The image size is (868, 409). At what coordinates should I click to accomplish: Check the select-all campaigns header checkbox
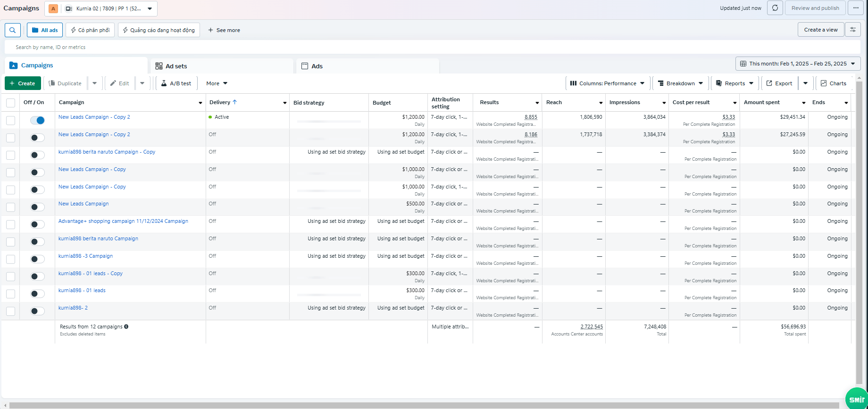click(10, 103)
